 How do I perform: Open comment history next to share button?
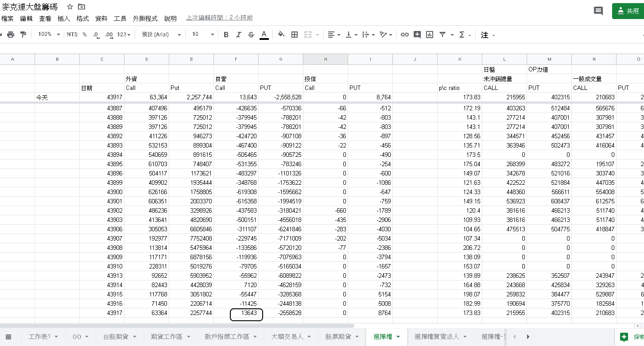[x=598, y=11]
